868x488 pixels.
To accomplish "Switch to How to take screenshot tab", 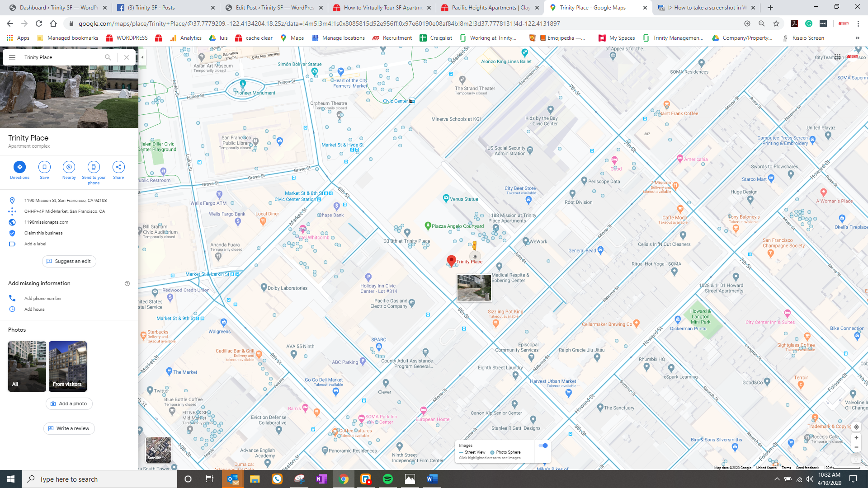I will pyautogui.click(x=706, y=8).
